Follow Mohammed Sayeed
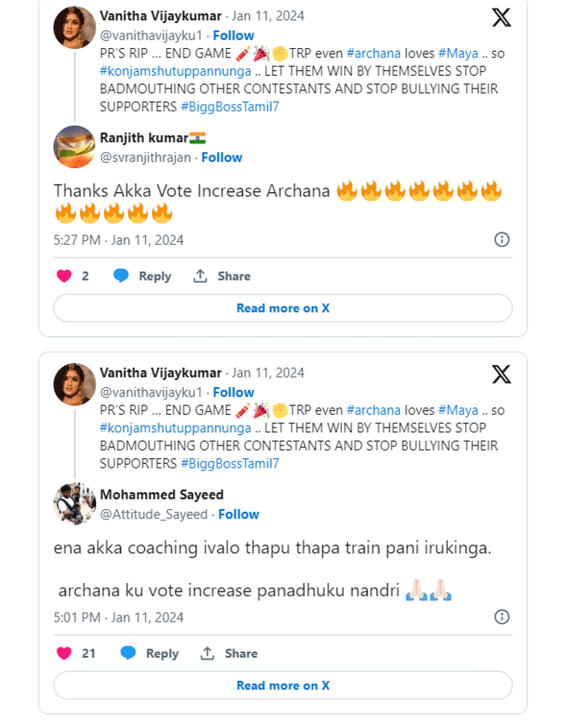567x728 pixels. tap(238, 514)
